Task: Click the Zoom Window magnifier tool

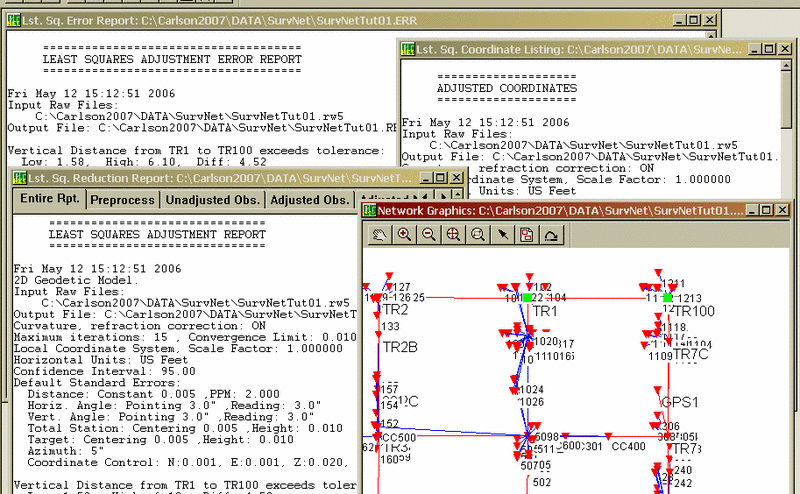Action: (478, 235)
